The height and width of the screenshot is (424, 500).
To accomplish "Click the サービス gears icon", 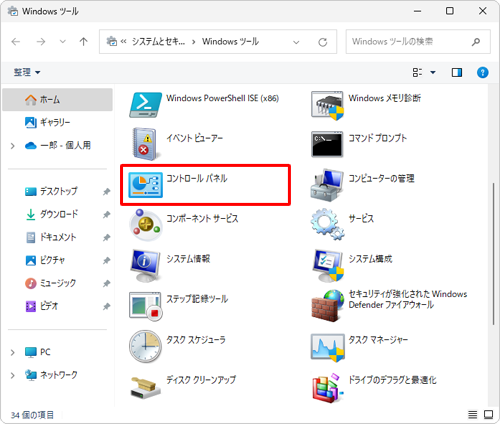I will coord(327,225).
